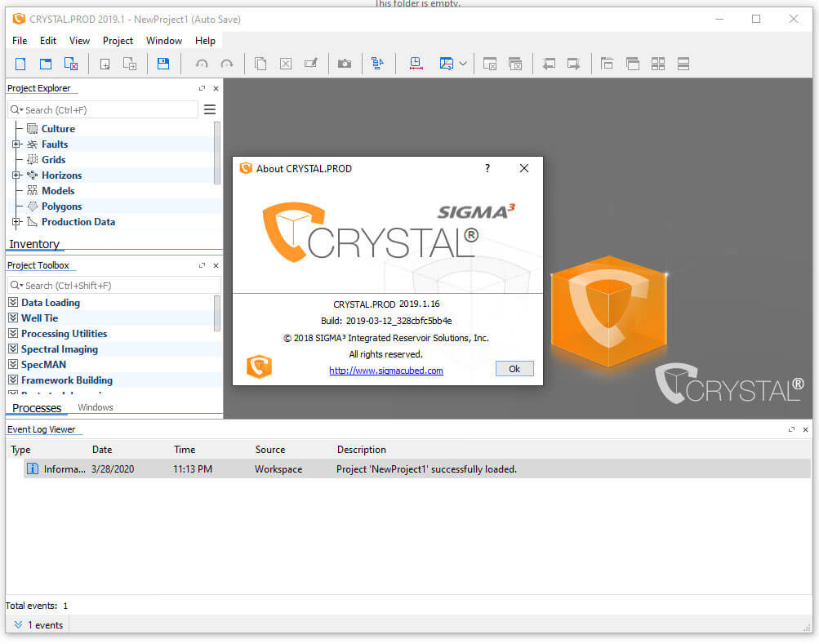Screen dimensions: 819x644
Task: Click the Undo toolbar icon
Action: point(201,64)
